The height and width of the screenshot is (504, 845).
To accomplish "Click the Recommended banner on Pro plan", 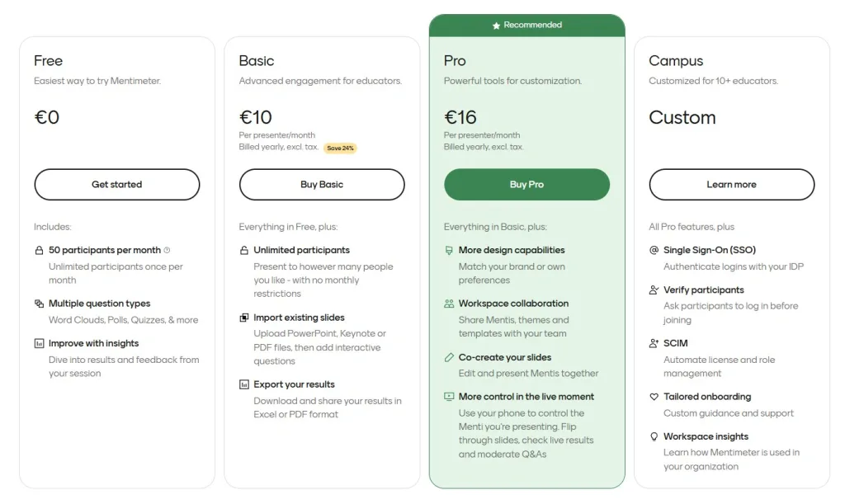I will coord(526,25).
